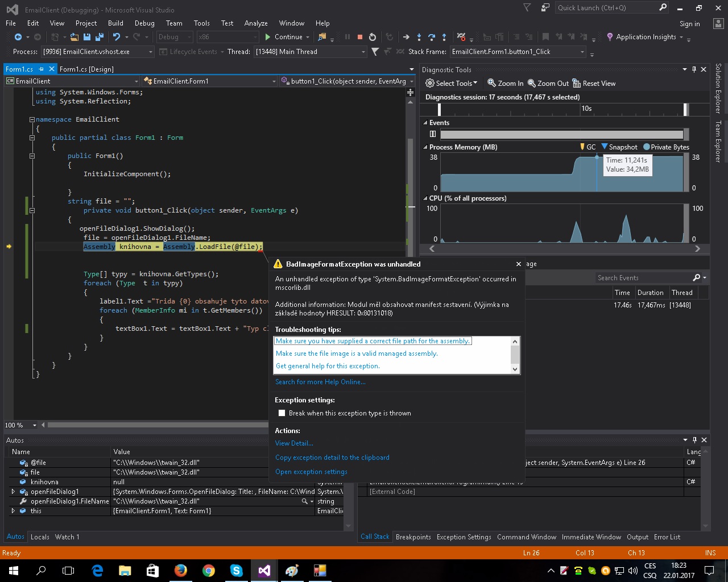The height and width of the screenshot is (582, 728).
Task: Click the Restart debugging icon
Action: [373, 37]
